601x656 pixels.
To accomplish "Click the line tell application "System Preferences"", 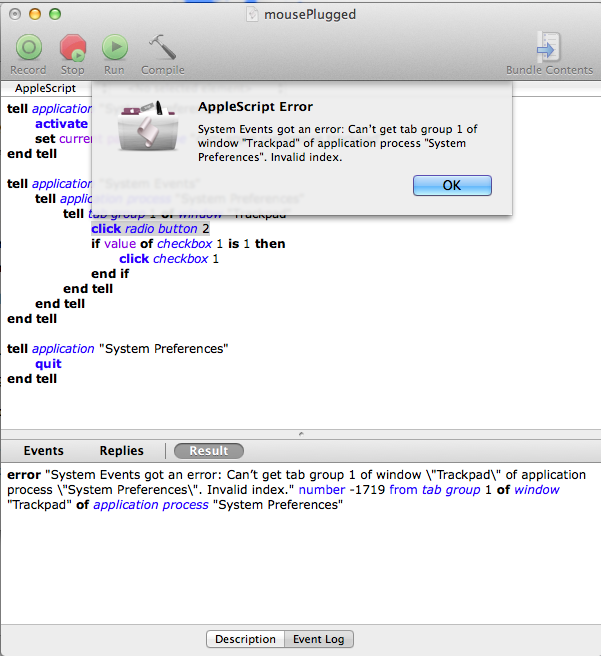I will (x=118, y=348).
